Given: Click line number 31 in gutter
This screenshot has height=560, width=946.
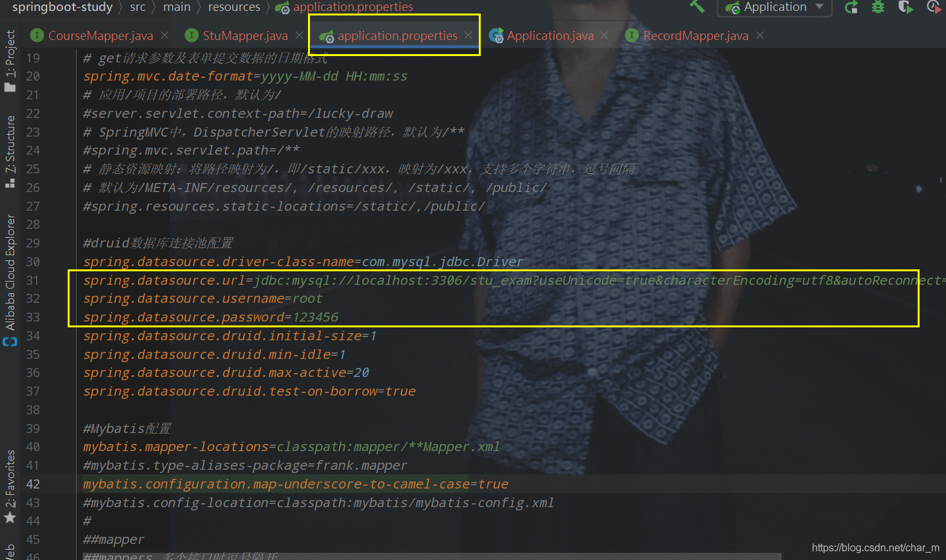Looking at the screenshot, I should coord(33,280).
